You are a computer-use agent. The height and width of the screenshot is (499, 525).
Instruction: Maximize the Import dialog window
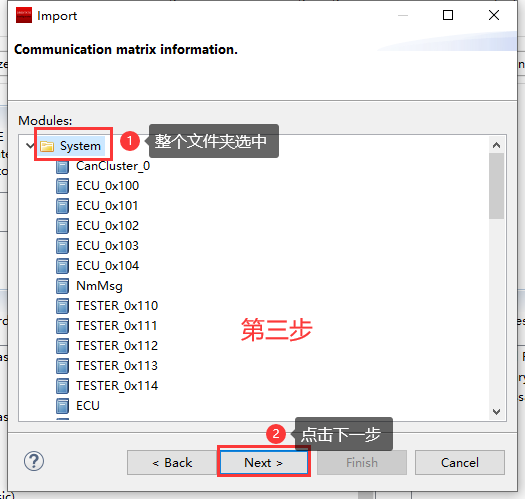pyautogui.click(x=448, y=15)
